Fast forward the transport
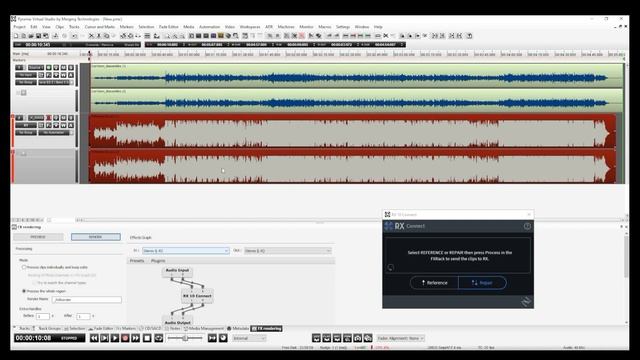 pos(136,338)
